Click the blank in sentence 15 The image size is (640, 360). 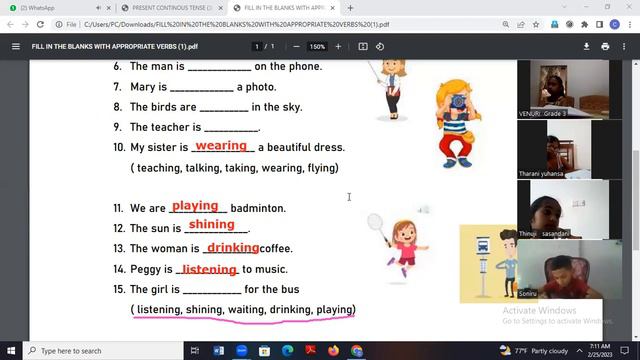pos(212,291)
